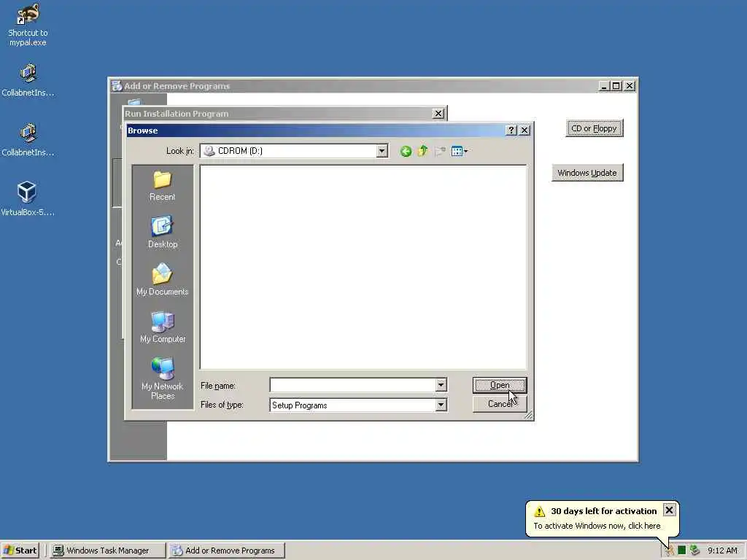The image size is (747, 560).
Task: Click the CD or Floppy button
Action: click(594, 128)
